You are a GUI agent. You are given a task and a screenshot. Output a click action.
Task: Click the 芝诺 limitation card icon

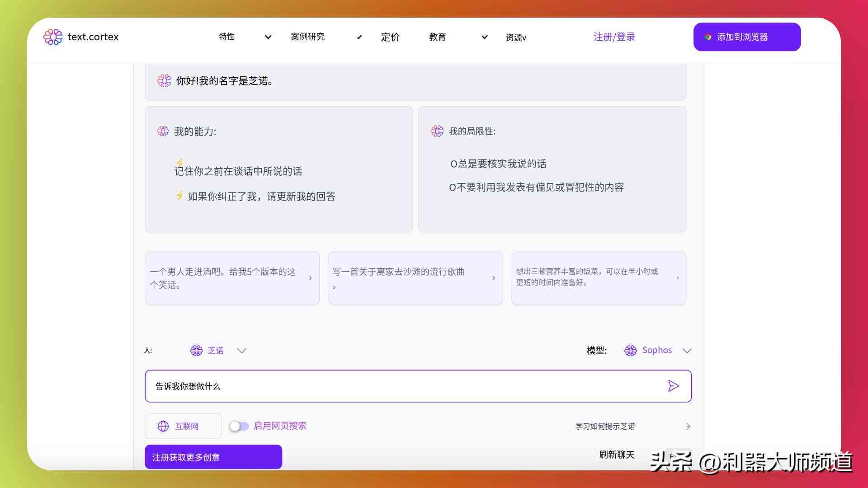pos(435,131)
